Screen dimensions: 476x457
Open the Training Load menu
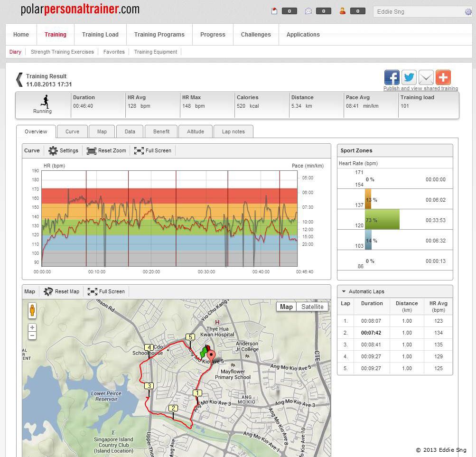coord(100,35)
